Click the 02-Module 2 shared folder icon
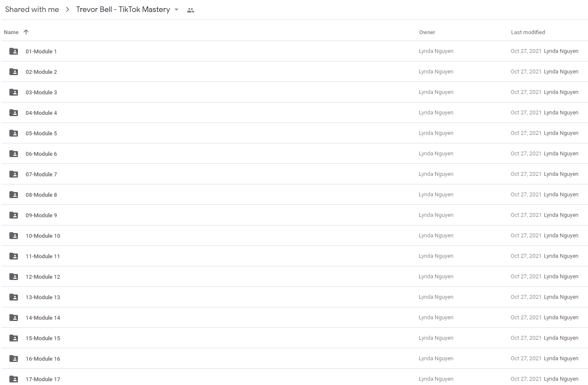The height and width of the screenshot is (385, 588). pos(14,72)
